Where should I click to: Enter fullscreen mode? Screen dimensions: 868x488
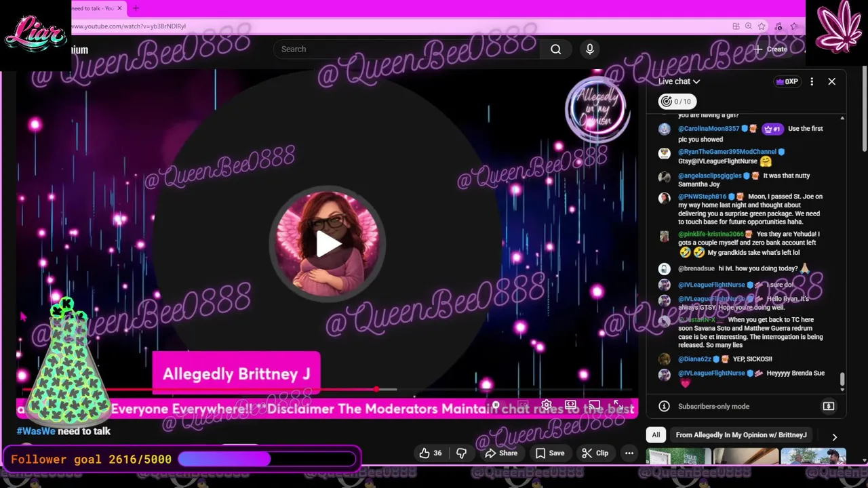pos(618,406)
